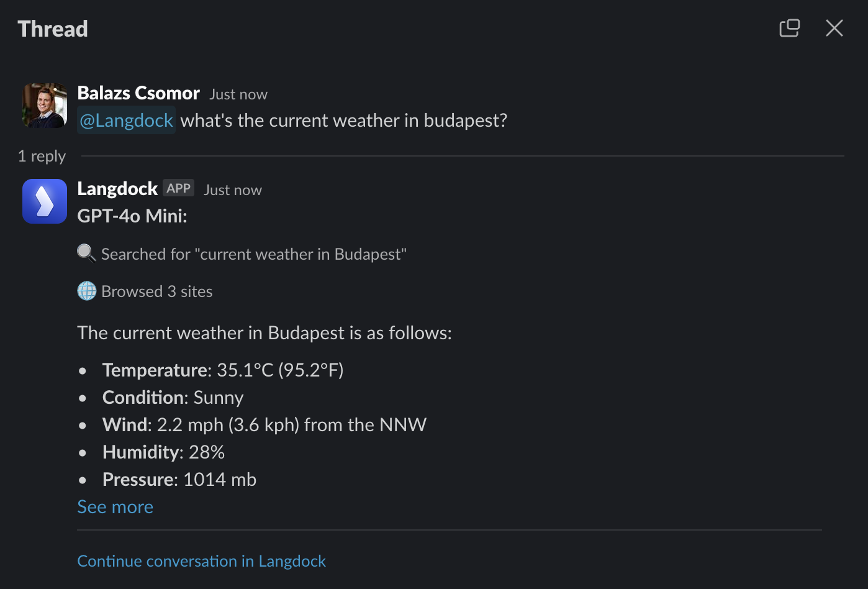The height and width of the screenshot is (589, 868).
Task: Open the Langdock app avatar icon
Action: pos(45,201)
